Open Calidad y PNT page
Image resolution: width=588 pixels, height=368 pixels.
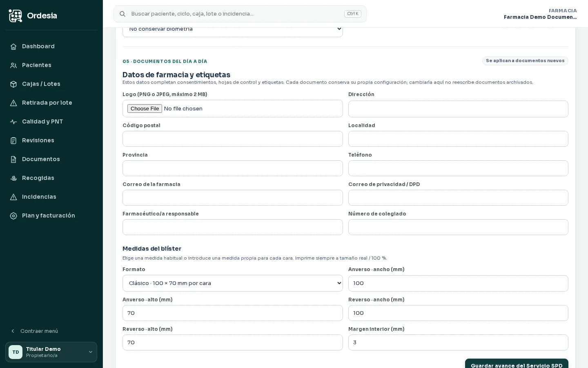pos(51,122)
